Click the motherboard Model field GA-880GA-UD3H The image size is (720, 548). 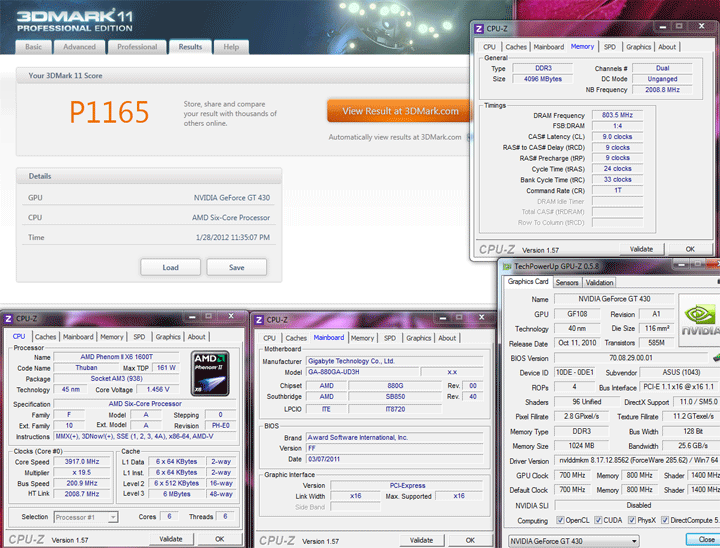(x=362, y=372)
